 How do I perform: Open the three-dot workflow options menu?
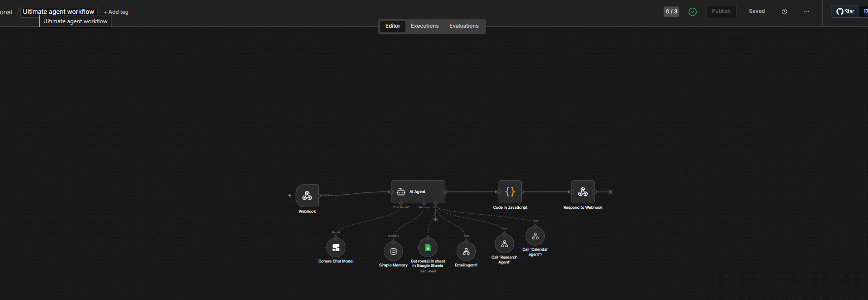[806, 11]
